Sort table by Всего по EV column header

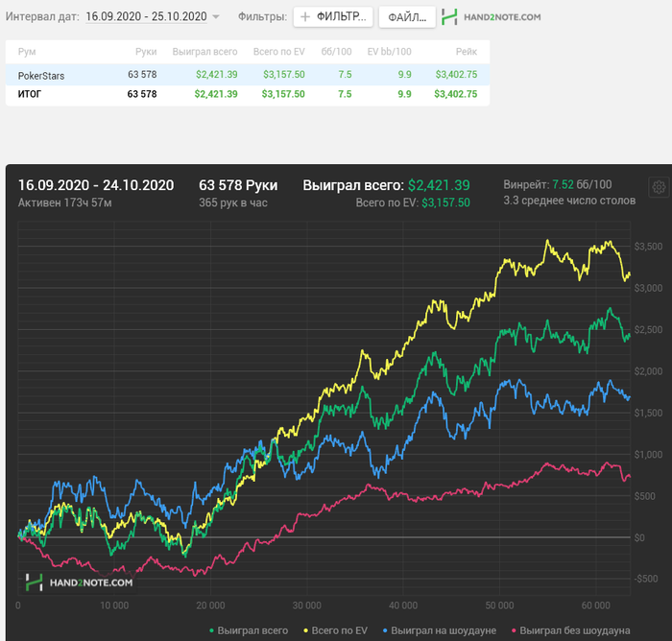[x=279, y=52]
